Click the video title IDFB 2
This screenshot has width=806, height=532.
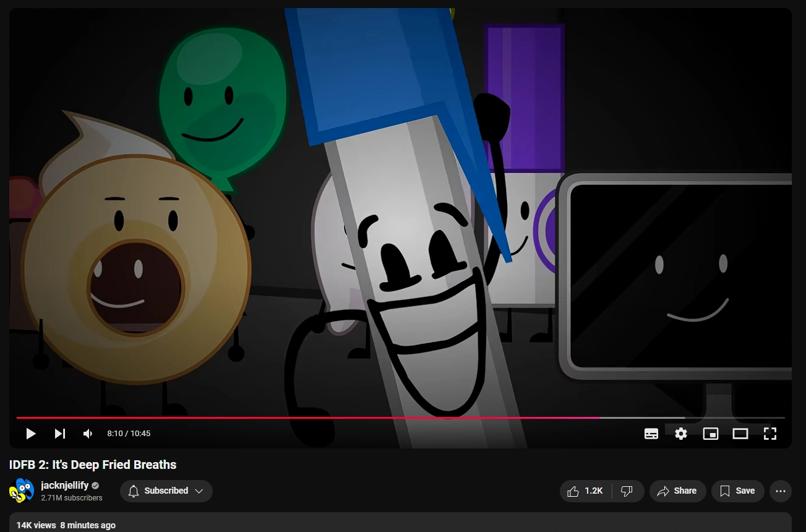pyautogui.click(x=93, y=465)
